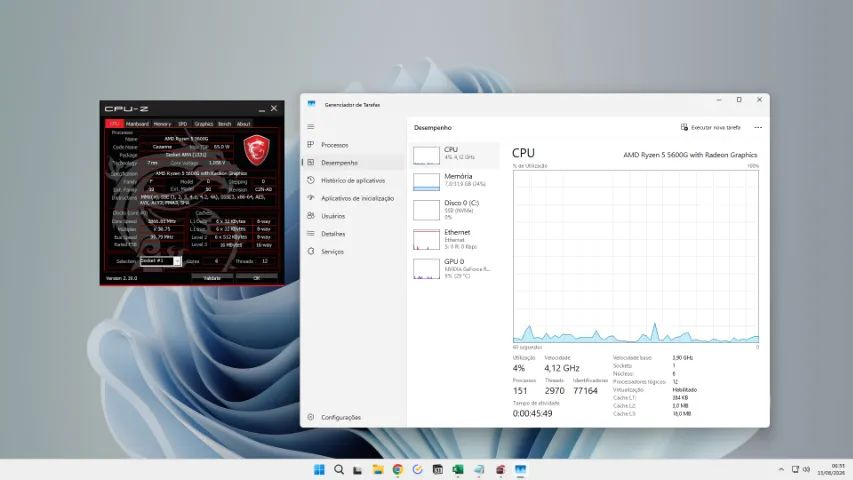Expand Socket #1 selection dropdown in CPU-Z
Image resolution: width=853 pixels, height=480 pixels.
pyautogui.click(x=176, y=262)
